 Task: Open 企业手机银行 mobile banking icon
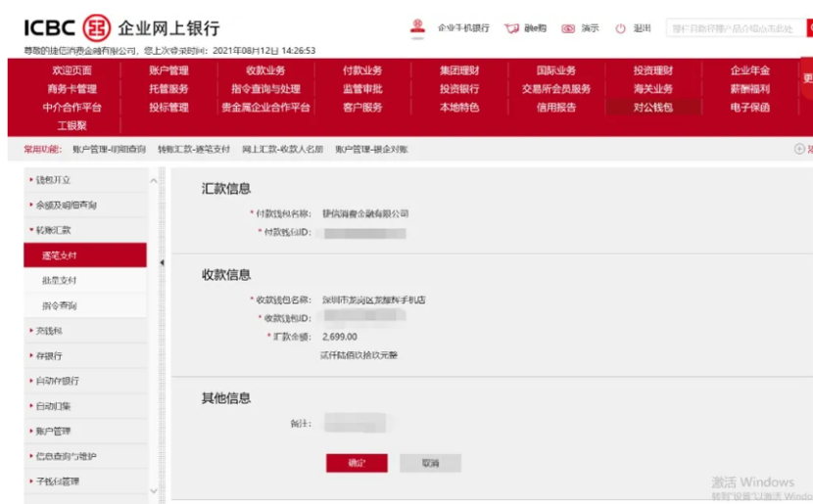[x=417, y=27]
